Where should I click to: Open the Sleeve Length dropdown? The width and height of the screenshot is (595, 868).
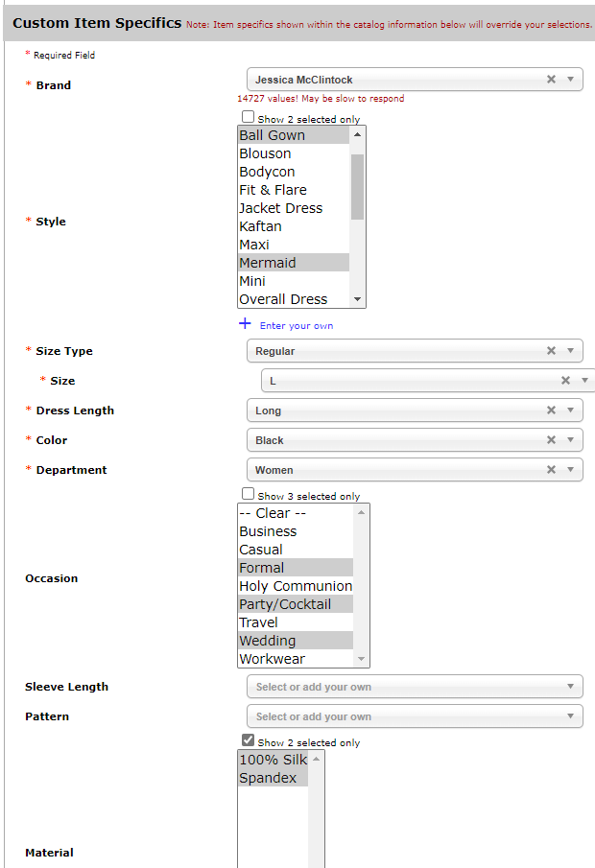415,687
